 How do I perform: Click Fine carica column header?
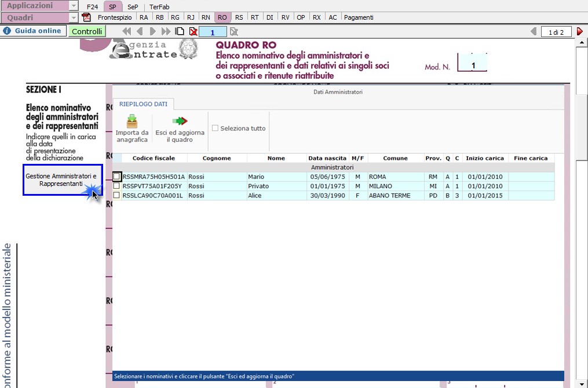click(x=531, y=158)
